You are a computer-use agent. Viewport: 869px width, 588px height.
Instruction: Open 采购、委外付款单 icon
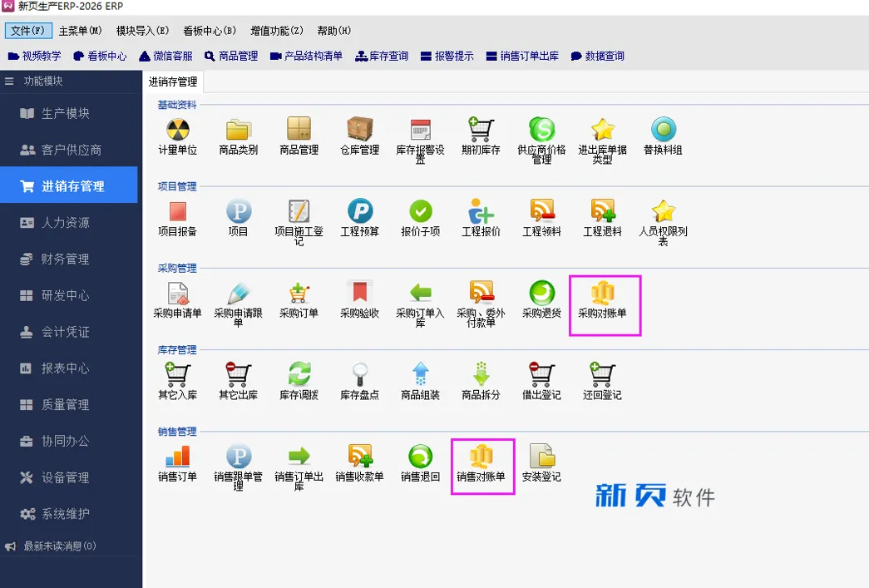coord(481,293)
